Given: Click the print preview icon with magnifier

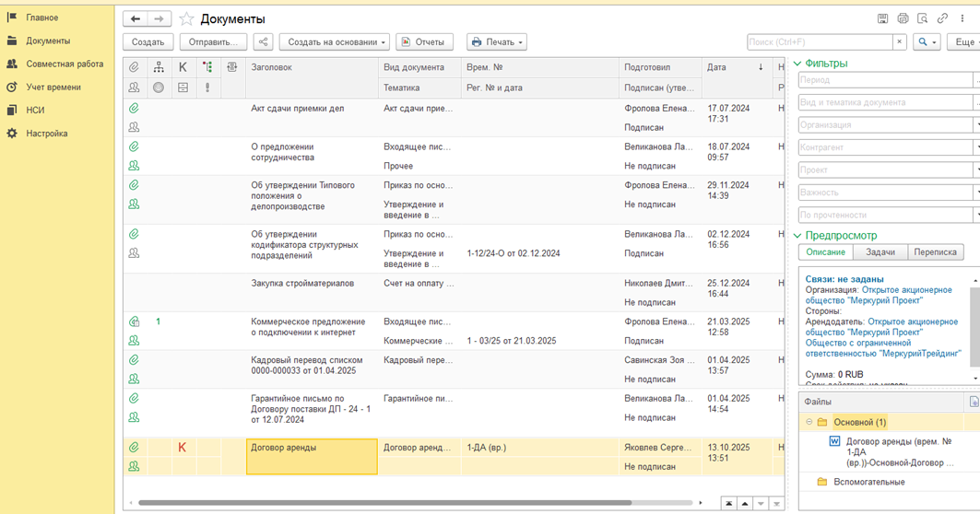Looking at the screenshot, I should (x=923, y=18).
